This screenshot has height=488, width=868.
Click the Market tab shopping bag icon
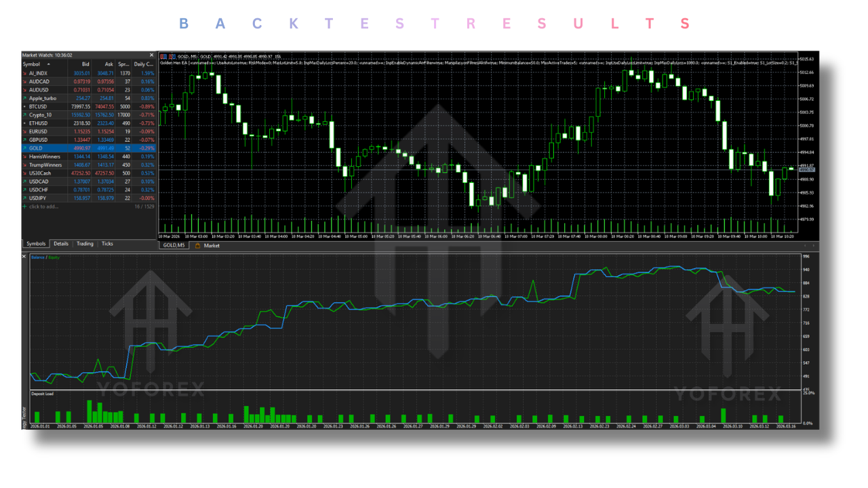tap(198, 246)
